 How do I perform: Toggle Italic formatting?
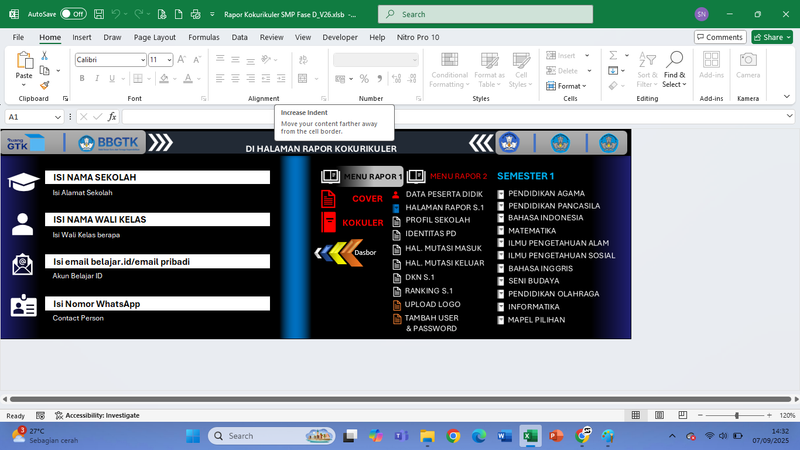pos(95,78)
